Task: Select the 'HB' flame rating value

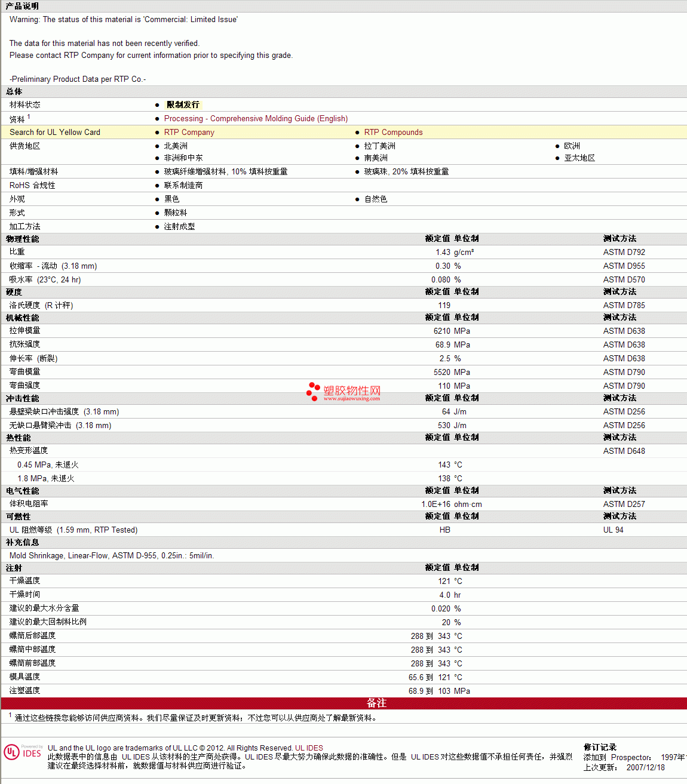Action: click(445, 530)
